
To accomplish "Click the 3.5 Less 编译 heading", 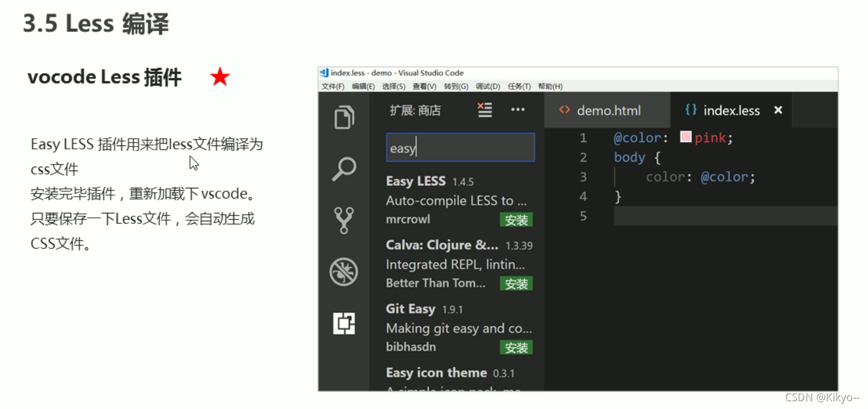I will click(x=96, y=24).
